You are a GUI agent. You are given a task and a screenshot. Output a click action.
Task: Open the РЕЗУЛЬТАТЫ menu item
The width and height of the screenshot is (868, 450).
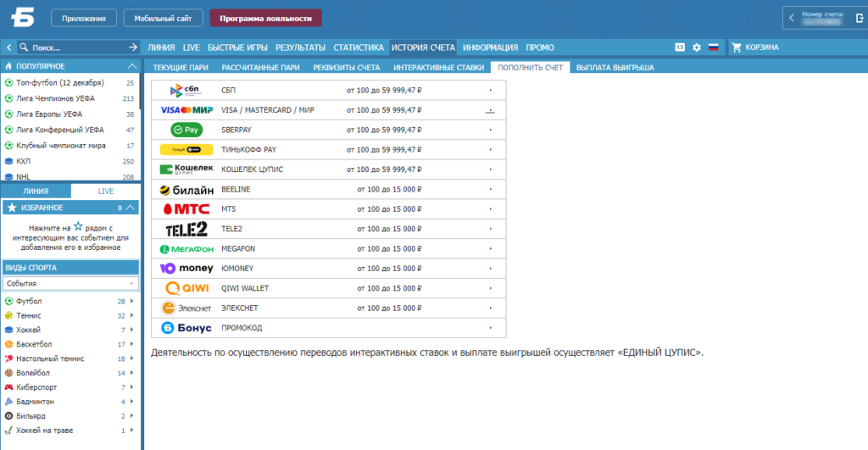[x=301, y=47]
